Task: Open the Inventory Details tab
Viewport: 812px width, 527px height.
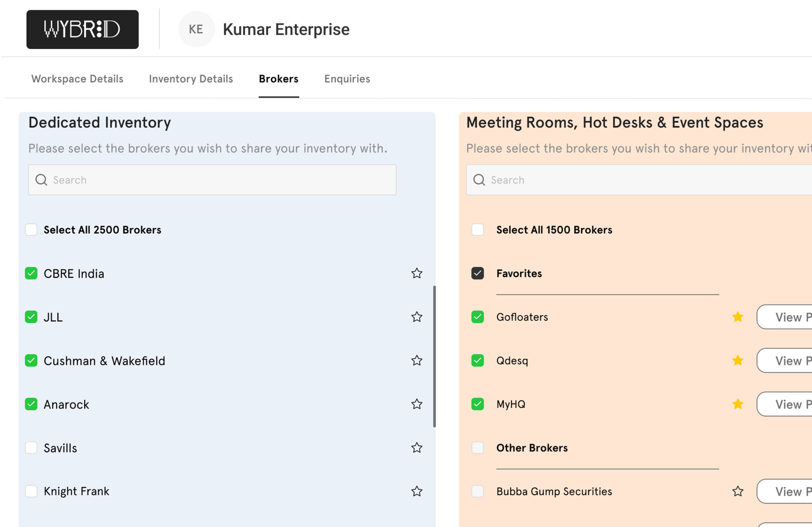Action: click(191, 79)
